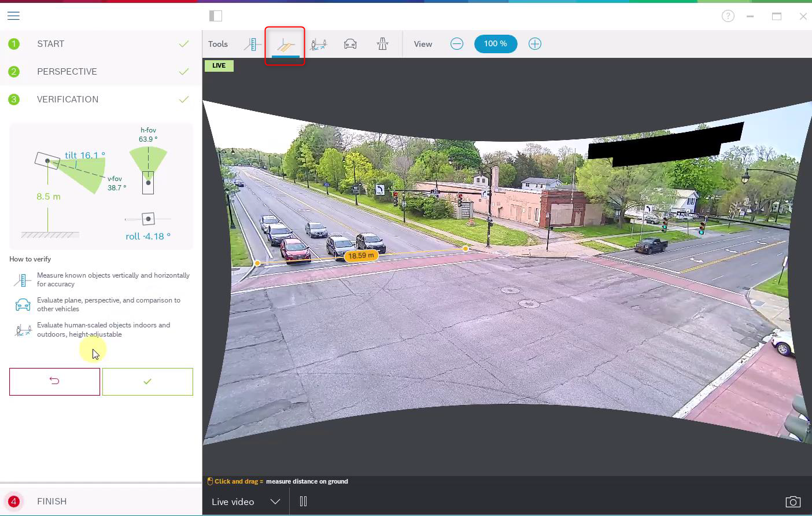
Task: Pause the live video
Action: coord(303,502)
